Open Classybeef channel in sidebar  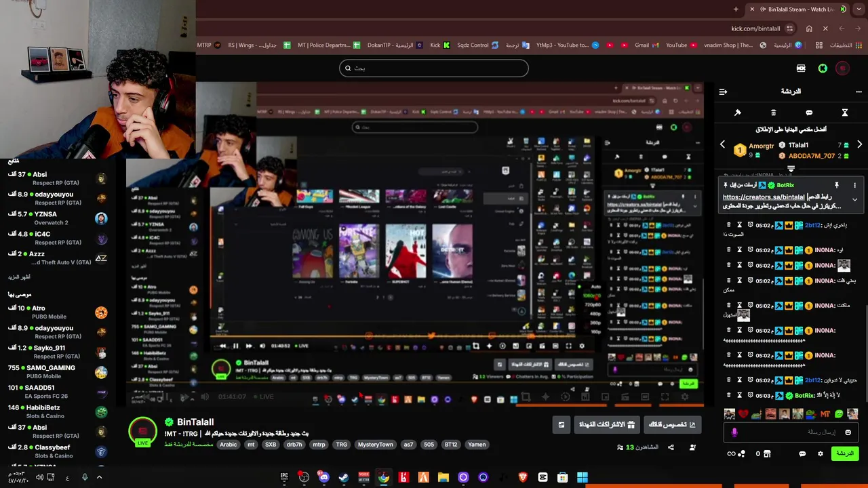tap(58, 451)
